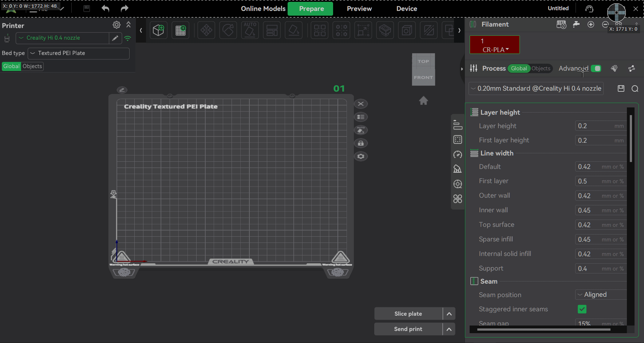
Task: Select Global tab in left panel
Action: (x=11, y=66)
